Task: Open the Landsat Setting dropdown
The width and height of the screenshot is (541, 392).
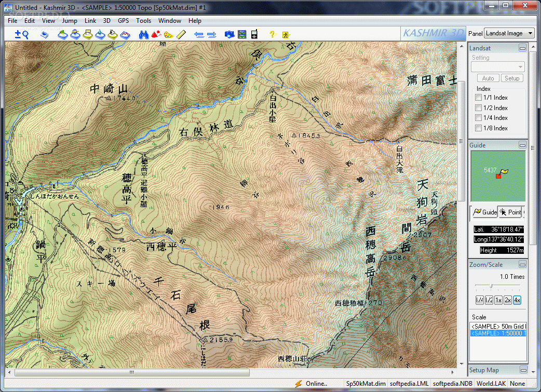Action: pyautogui.click(x=497, y=66)
